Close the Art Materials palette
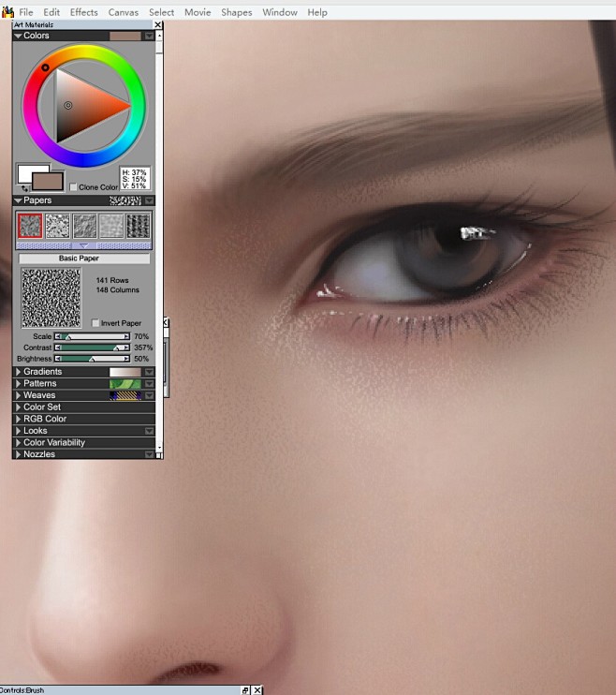Image resolution: width=616 pixels, height=695 pixels. [x=158, y=24]
